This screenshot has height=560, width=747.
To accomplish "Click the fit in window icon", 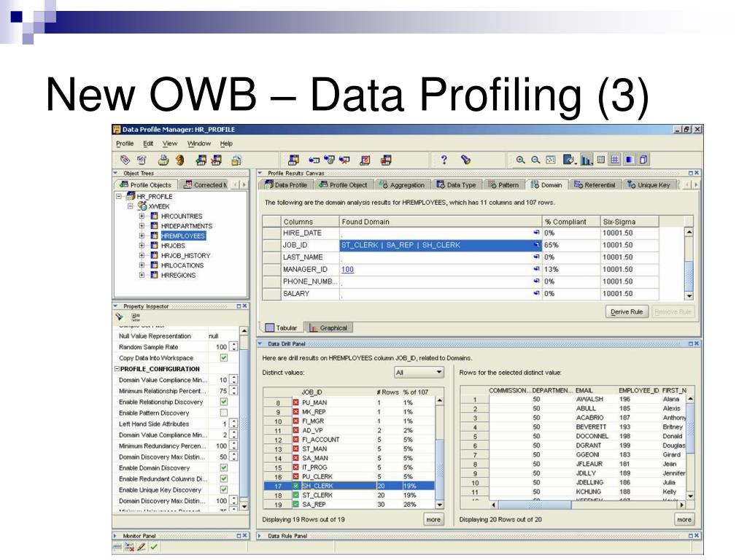I will 551,160.
